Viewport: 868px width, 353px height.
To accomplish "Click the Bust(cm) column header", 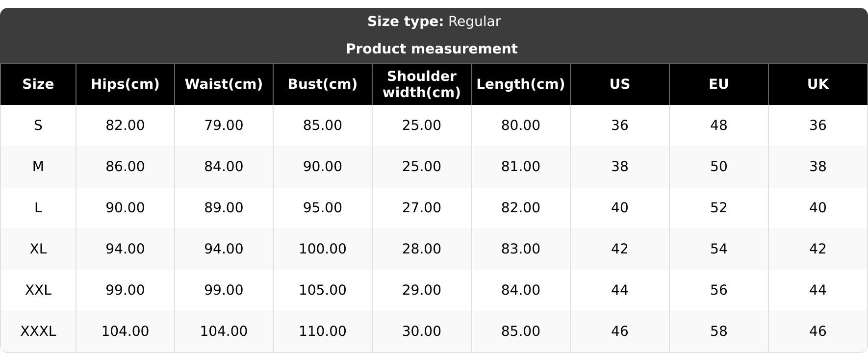I will tap(322, 84).
